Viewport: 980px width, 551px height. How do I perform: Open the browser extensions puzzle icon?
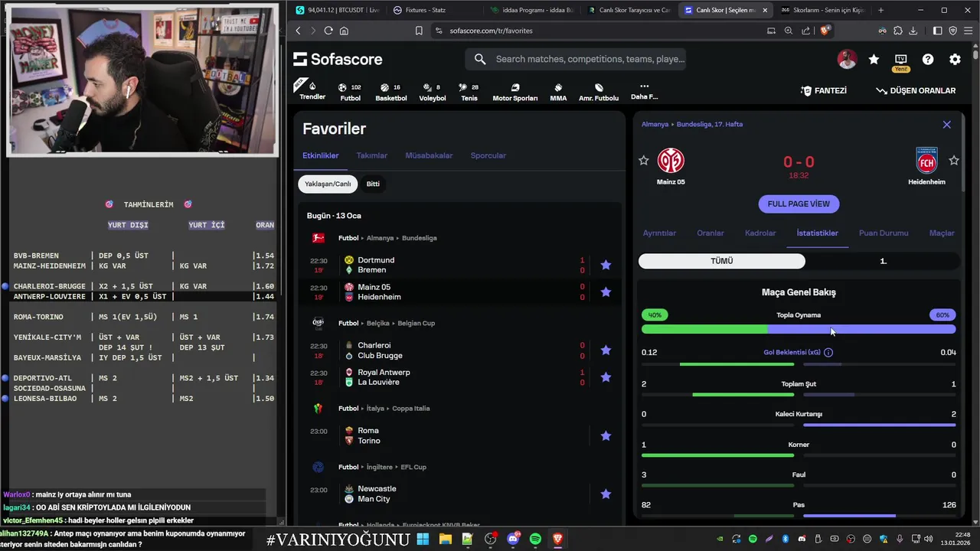pyautogui.click(x=898, y=31)
